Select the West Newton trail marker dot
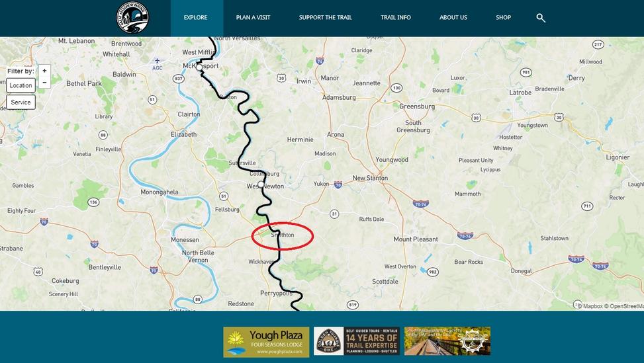Image resolution: width=644 pixels, height=363 pixels. tap(261, 184)
